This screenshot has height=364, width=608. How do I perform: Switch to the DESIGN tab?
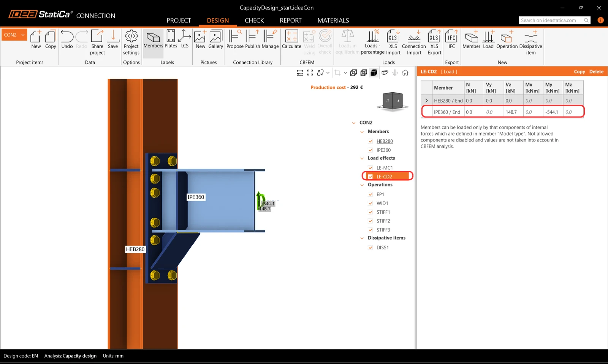[x=218, y=20]
